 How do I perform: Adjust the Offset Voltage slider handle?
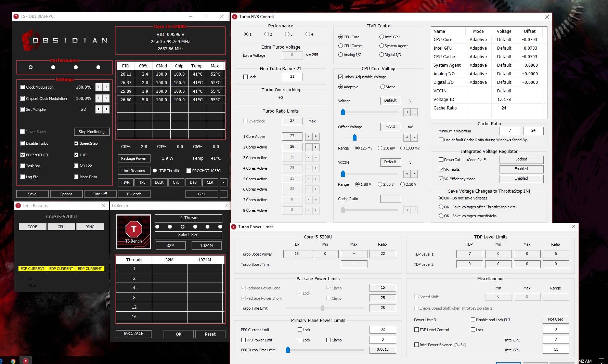pyautogui.click(x=354, y=138)
